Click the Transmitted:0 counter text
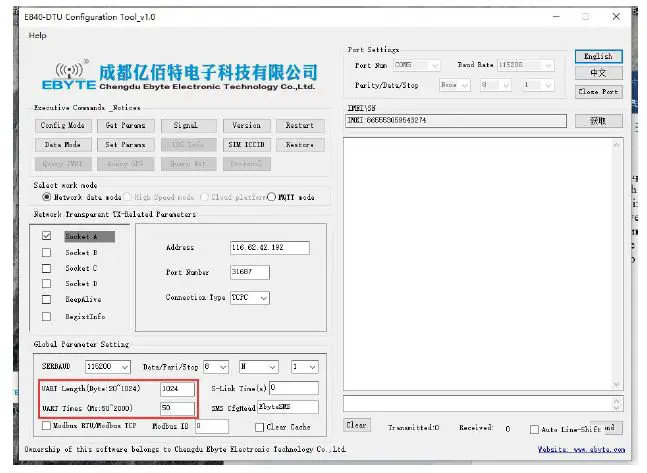647x473 pixels. click(413, 428)
